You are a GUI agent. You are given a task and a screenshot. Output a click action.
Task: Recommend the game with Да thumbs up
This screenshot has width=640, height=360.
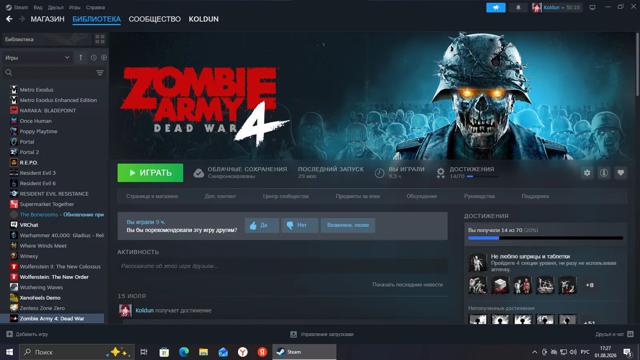pyautogui.click(x=262, y=225)
